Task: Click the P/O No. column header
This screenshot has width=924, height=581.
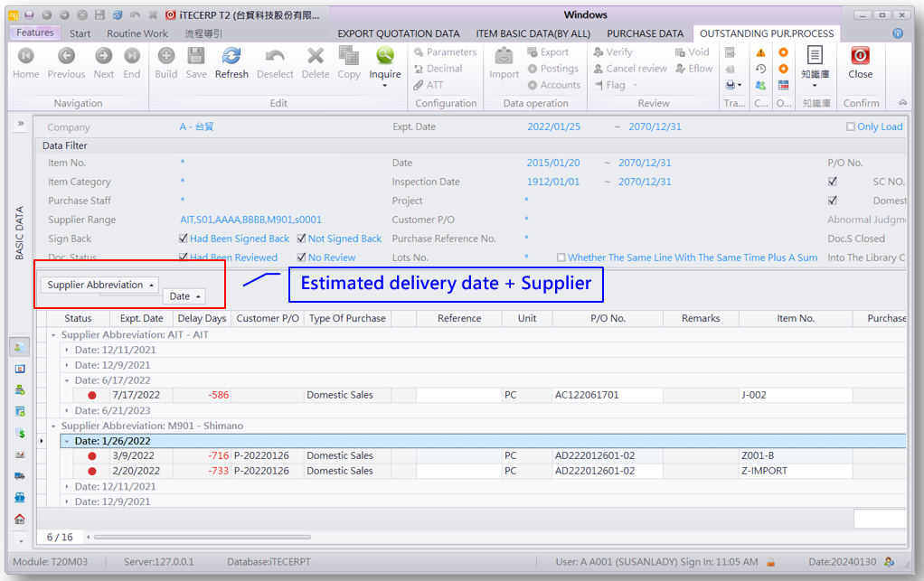Action: [608, 318]
